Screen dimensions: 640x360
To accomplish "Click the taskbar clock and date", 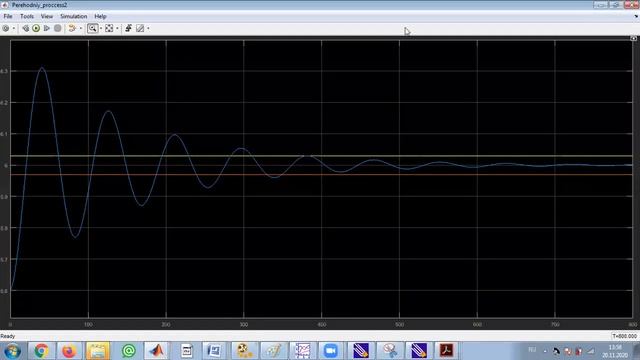I will [614, 351].
